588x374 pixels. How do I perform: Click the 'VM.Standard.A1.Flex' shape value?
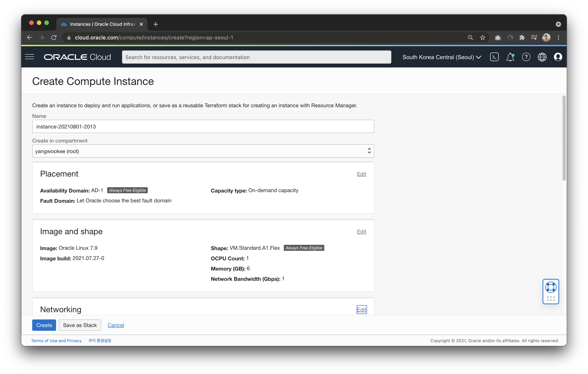click(x=254, y=248)
